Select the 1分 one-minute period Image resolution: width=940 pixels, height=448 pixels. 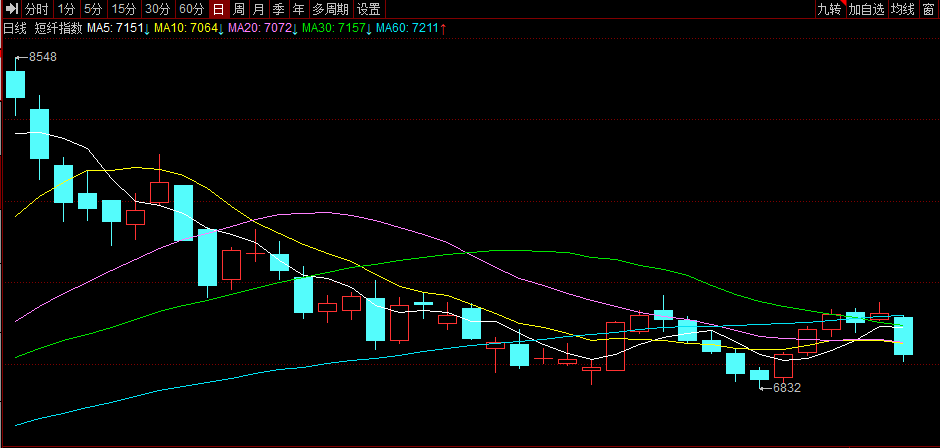coord(67,9)
